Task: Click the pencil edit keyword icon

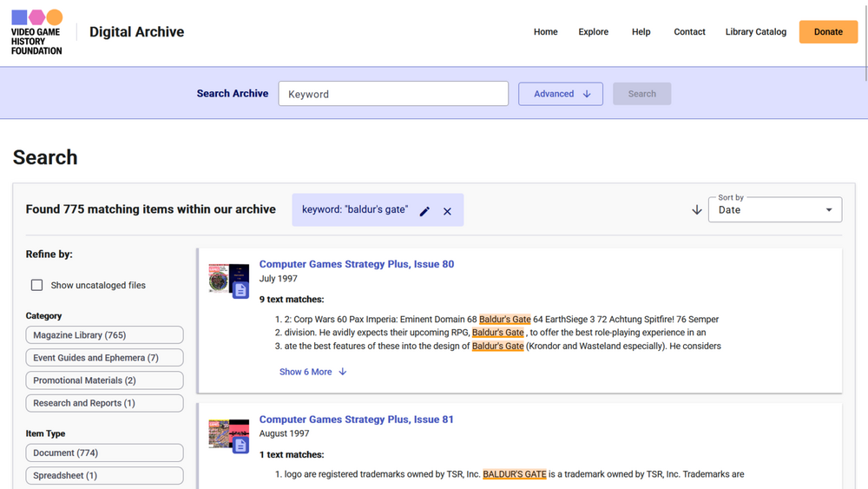Action: (x=424, y=211)
